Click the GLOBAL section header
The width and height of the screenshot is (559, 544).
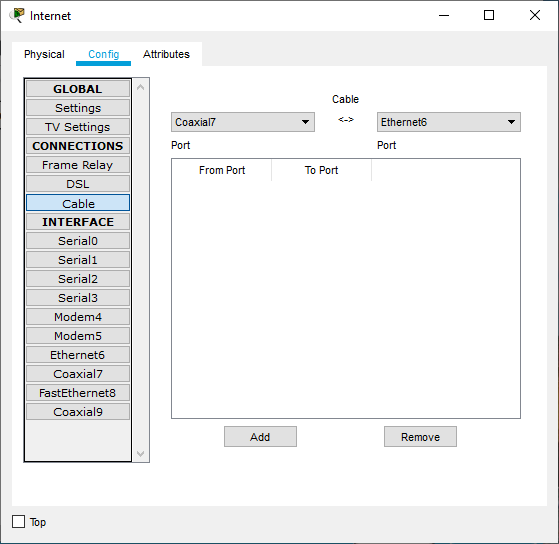coord(78,89)
